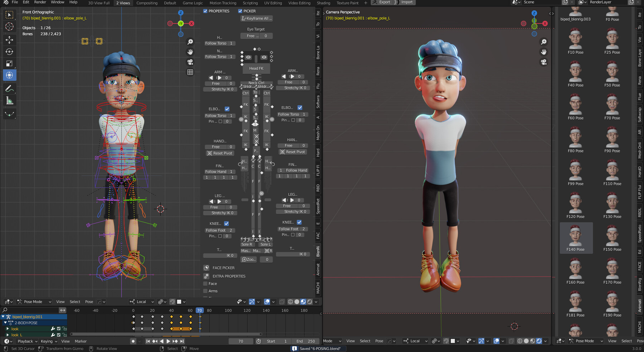Open the Render menu
Screen dimensions: 644x352
40,2
